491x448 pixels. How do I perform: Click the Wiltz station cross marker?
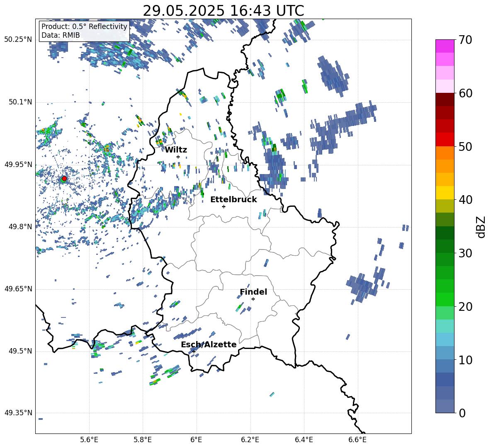[x=178, y=157]
